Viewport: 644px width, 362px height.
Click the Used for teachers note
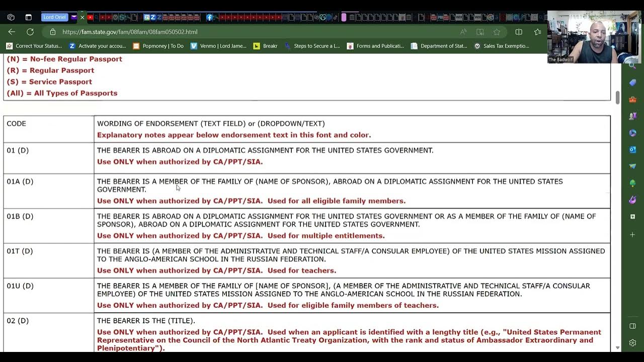click(302, 270)
